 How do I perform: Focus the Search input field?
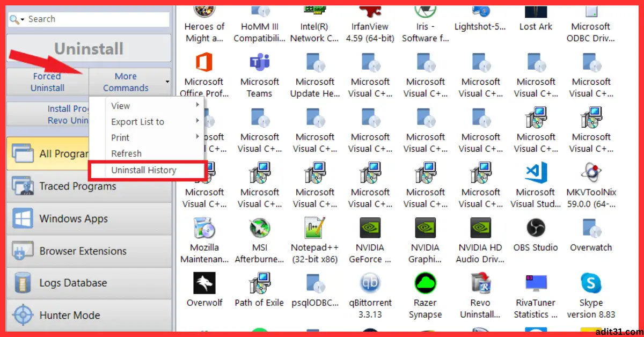98,19
